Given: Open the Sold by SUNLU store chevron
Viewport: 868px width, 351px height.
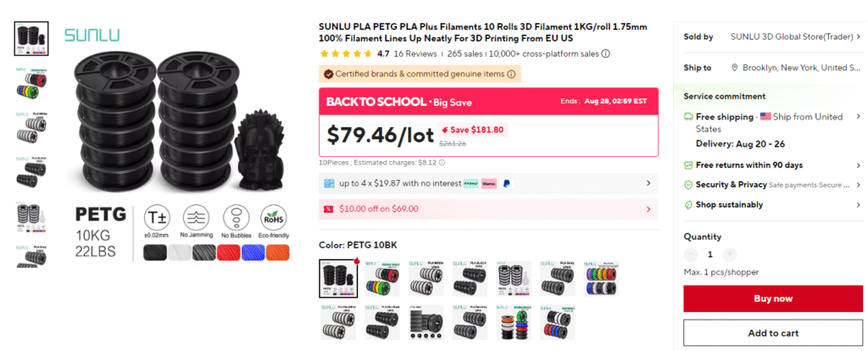Looking at the screenshot, I should pyautogui.click(x=858, y=37).
